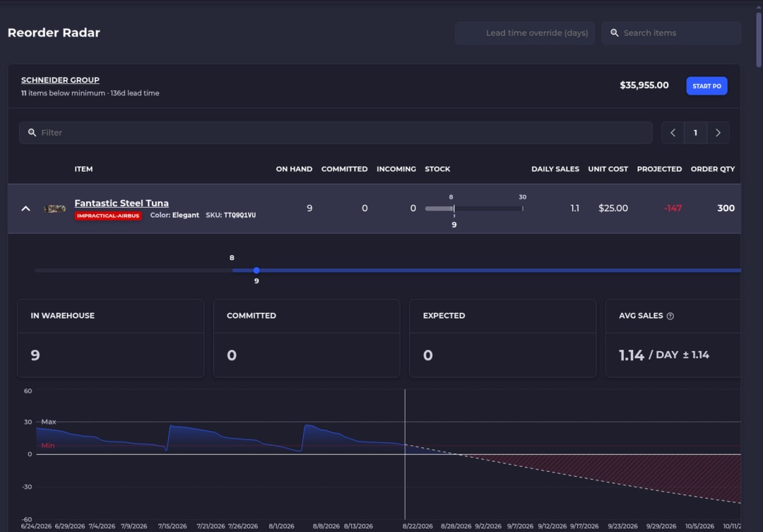This screenshot has height=532, width=763.
Task: Open the AVG SALES help icon
Action: coord(670,316)
